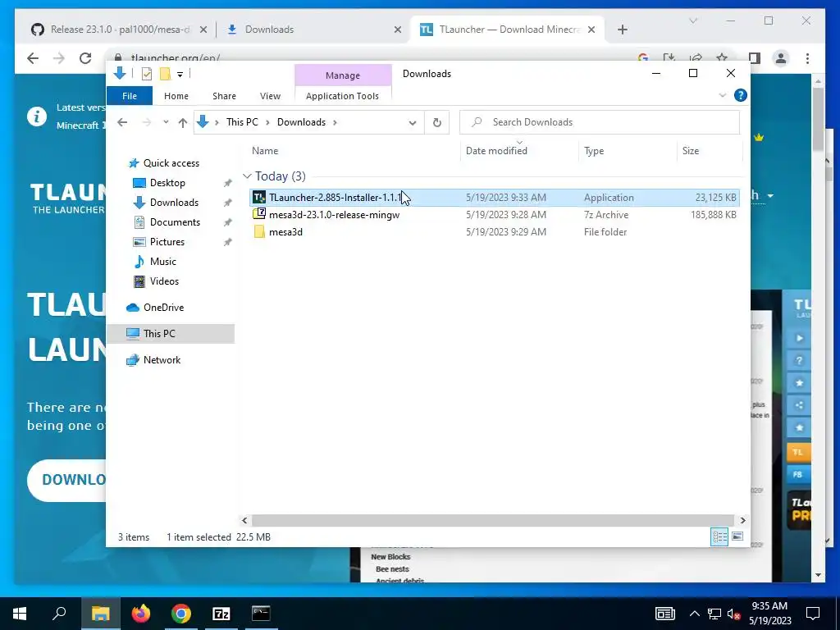Click the scroll right arrow of the file list
The image size is (840, 630).
click(x=742, y=520)
